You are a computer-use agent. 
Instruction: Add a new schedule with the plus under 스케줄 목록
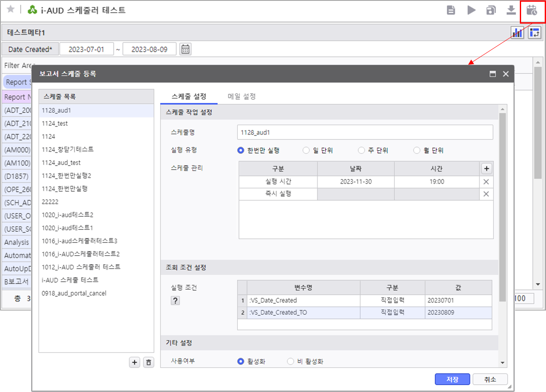click(x=135, y=362)
